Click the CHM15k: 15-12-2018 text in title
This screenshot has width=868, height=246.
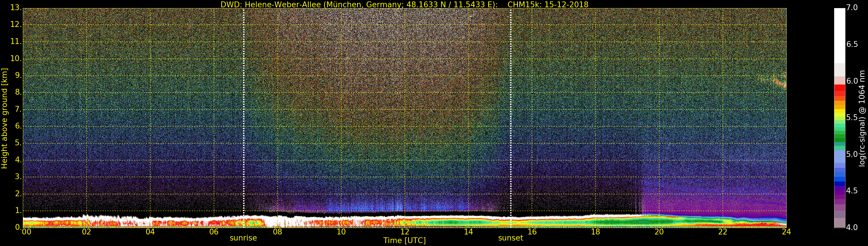(x=547, y=4)
